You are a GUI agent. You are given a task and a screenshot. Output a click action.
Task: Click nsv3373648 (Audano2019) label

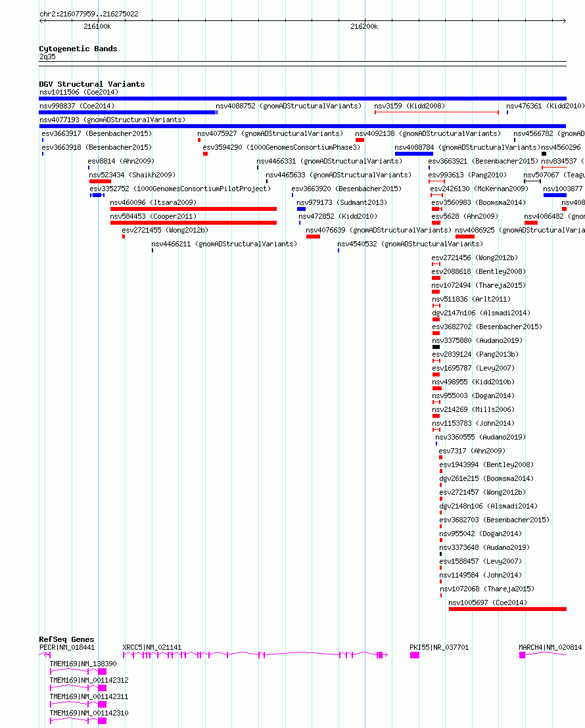coord(484,548)
